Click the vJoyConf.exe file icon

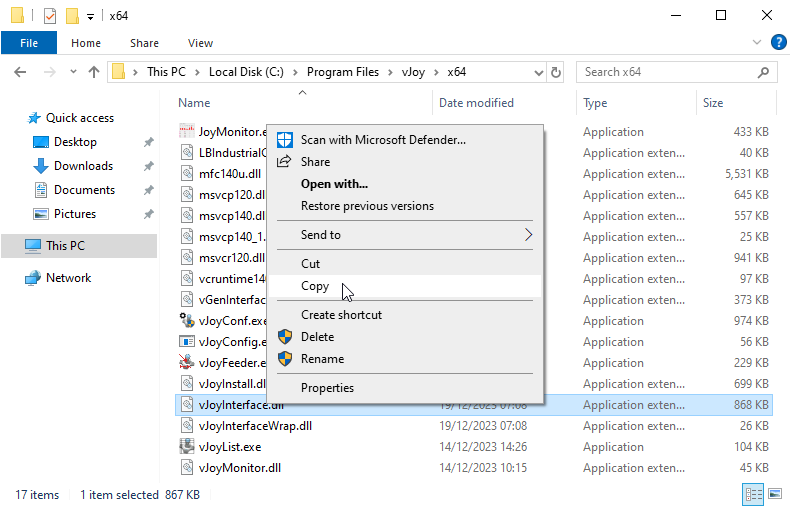pos(187,320)
